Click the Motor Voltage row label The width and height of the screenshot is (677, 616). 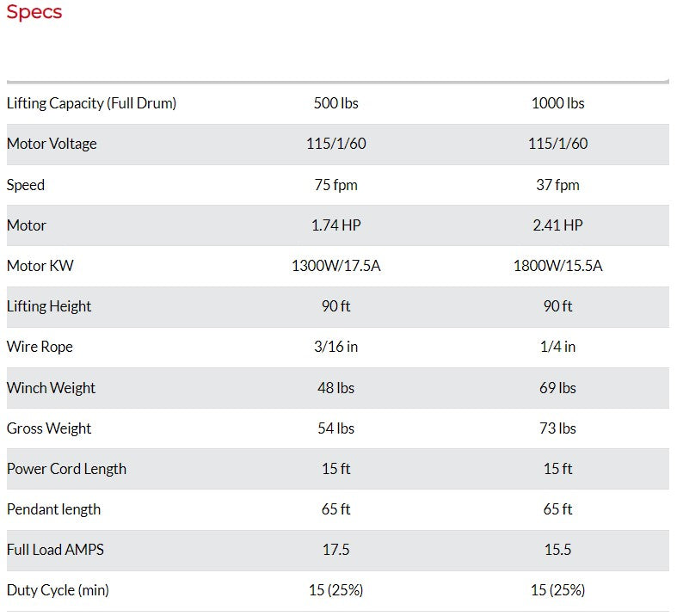point(52,144)
